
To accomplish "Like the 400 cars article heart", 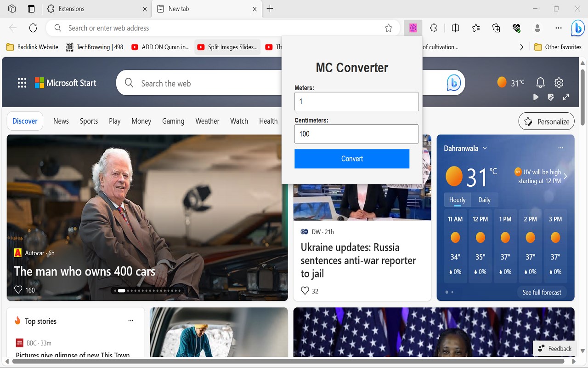I will (x=18, y=290).
